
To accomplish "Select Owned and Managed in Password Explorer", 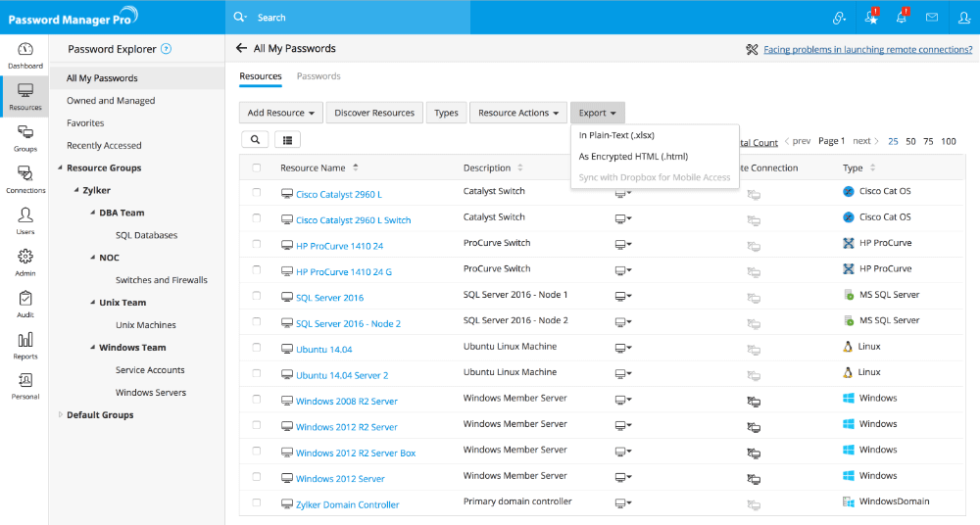I will [x=111, y=101].
